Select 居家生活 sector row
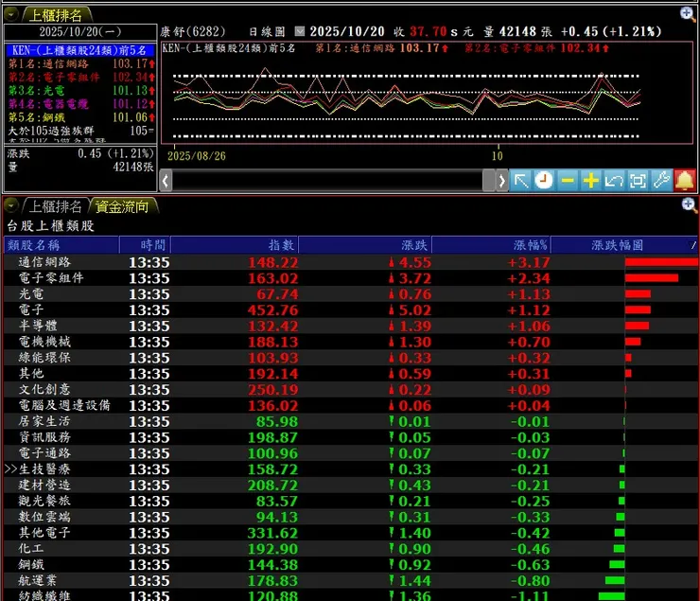Image resolution: width=700 pixels, height=601 pixels. (x=350, y=421)
